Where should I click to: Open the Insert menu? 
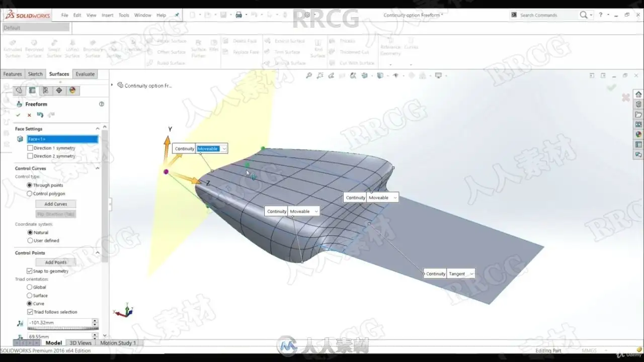[107, 15]
